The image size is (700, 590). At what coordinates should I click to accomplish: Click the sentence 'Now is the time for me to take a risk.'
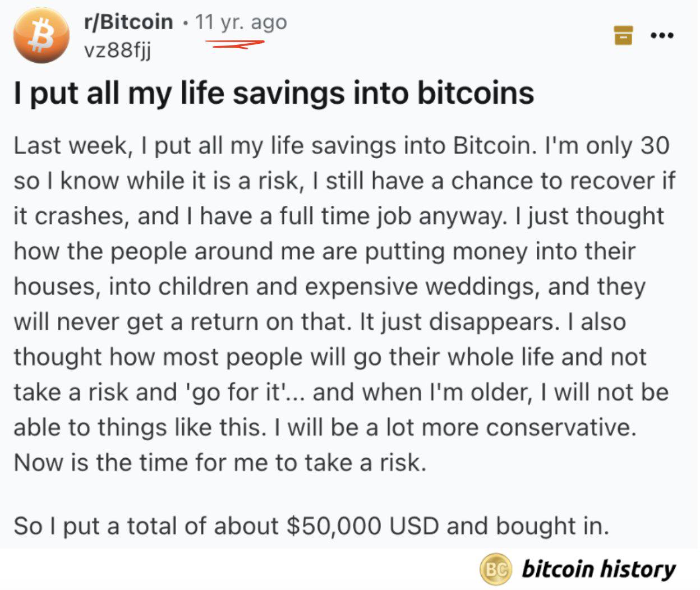220,463
